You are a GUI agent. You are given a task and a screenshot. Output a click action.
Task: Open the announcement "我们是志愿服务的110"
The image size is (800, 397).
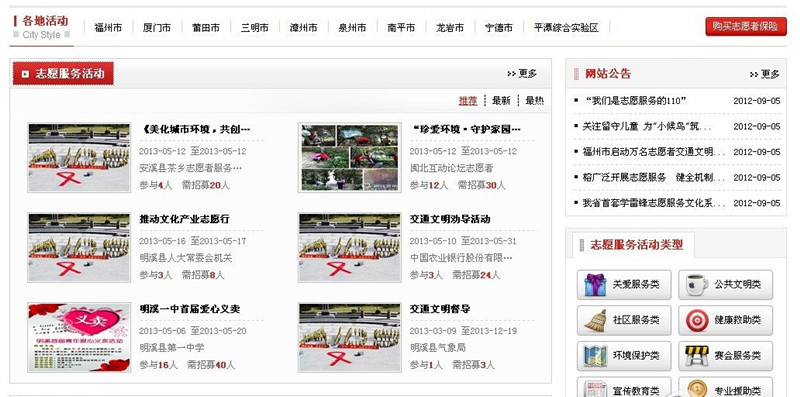point(635,101)
